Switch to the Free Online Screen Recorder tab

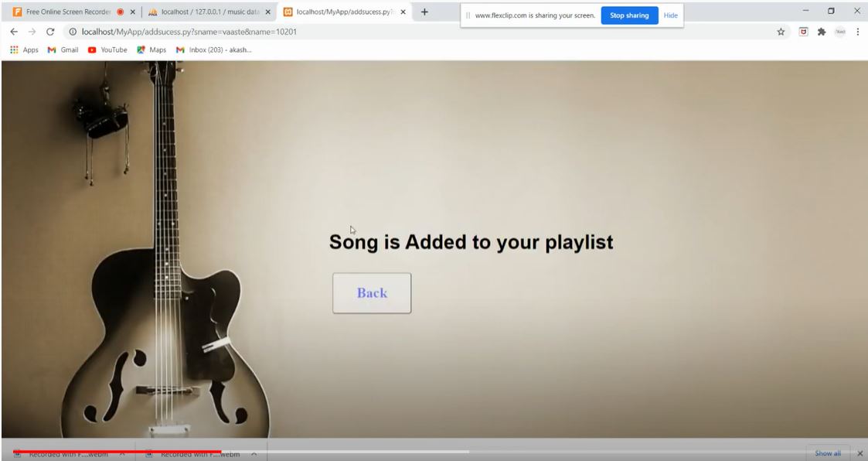pyautogui.click(x=66, y=12)
